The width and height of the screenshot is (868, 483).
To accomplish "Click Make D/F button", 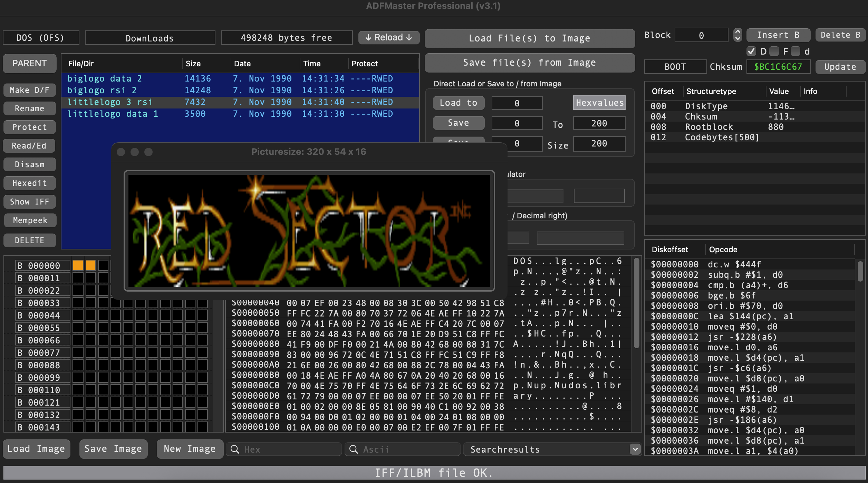I will click(30, 90).
